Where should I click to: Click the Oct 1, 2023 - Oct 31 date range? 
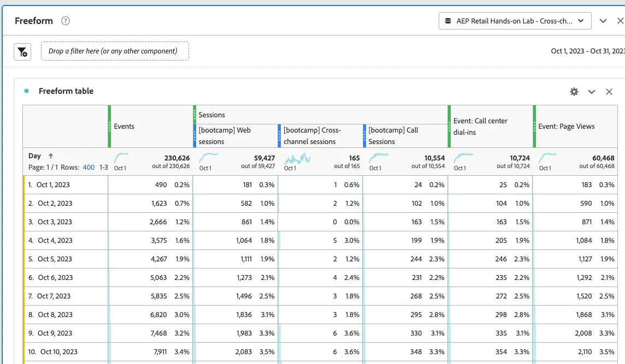(588, 51)
